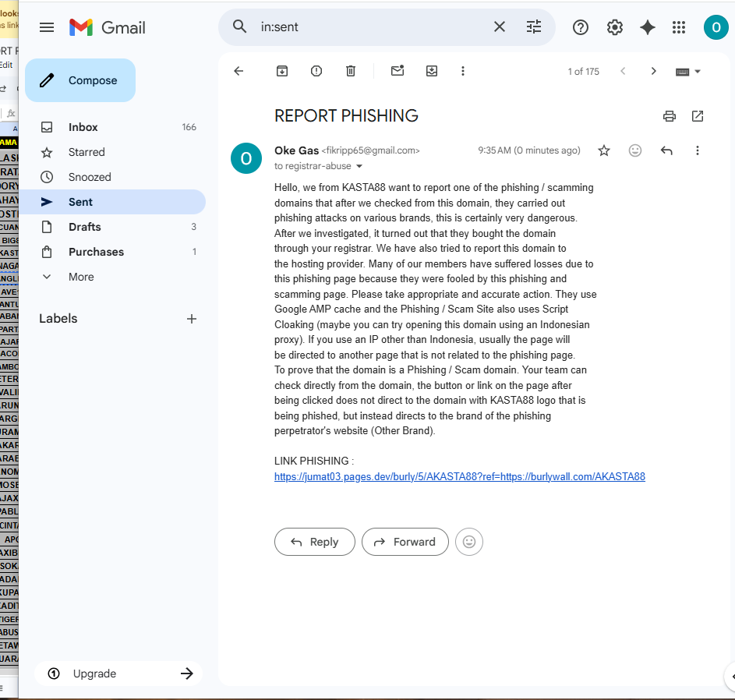The width and height of the screenshot is (735, 700).
Task: Expand the side panel arrow
Action: [x=731, y=676]
